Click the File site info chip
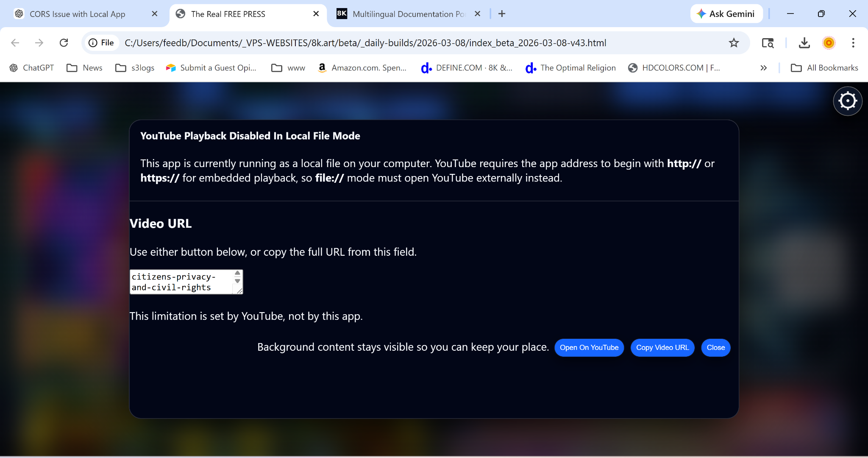The width and height of the screenshot is (868, 458). coord(101,43)
